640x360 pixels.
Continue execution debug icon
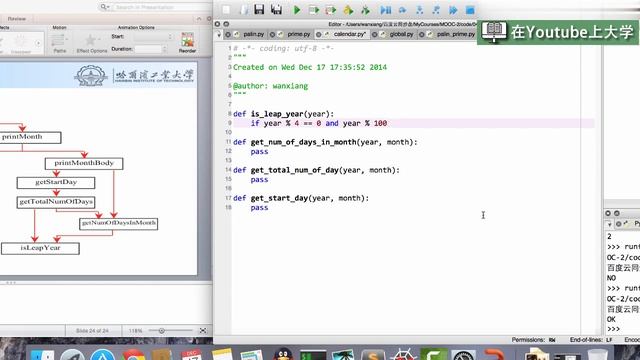tap(453, 10)
